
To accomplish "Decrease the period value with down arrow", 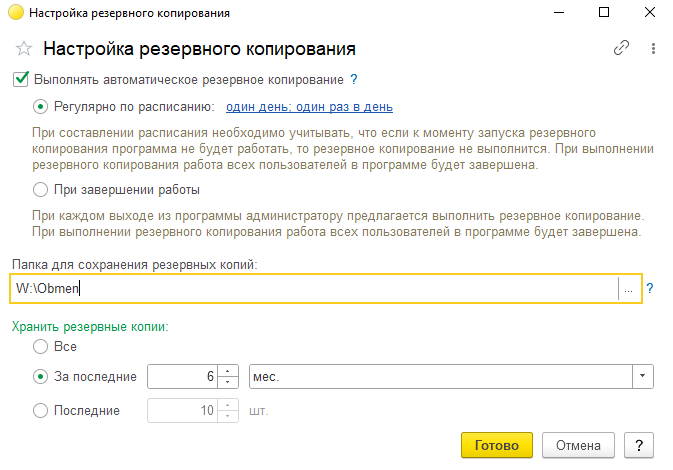I will click(229, 382).
